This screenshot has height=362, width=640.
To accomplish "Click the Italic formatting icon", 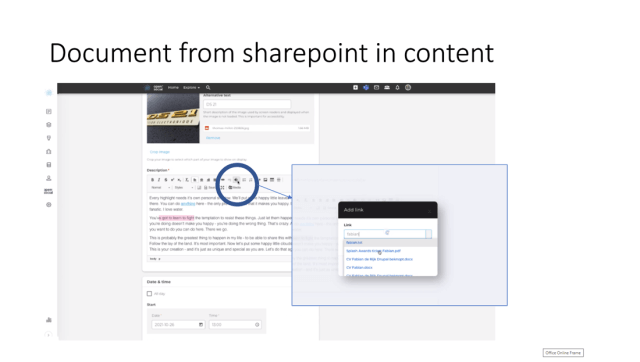I will tap(159, 180).
